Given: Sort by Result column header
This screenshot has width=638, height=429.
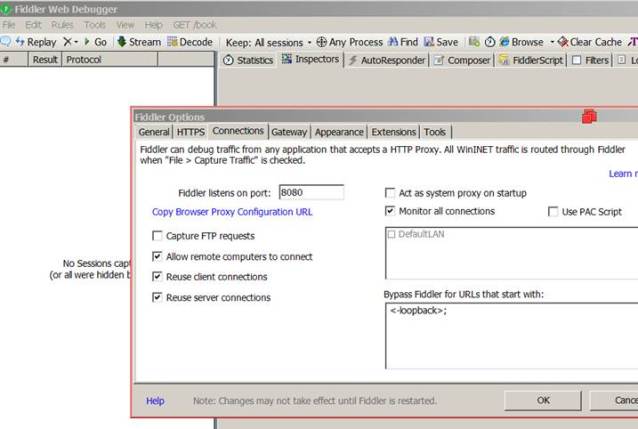Looking at the screenshot, I should point(45,60).
